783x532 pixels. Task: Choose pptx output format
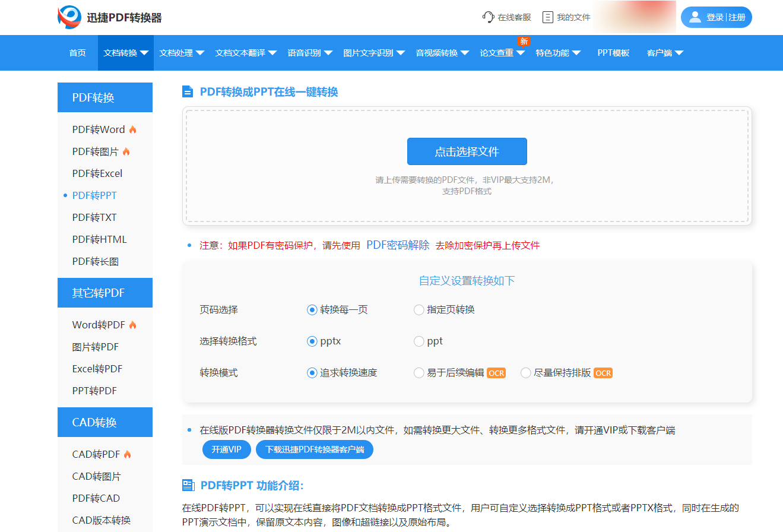click(312, 341)
